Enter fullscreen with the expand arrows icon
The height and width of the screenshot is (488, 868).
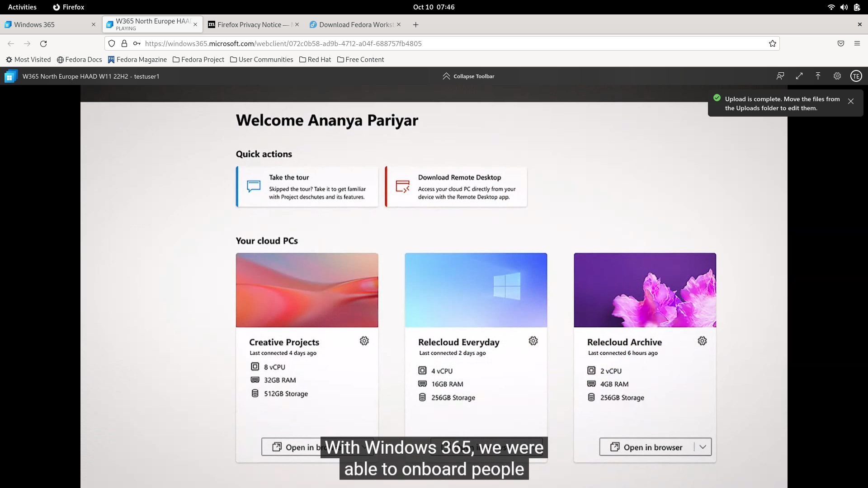(799, 76)
